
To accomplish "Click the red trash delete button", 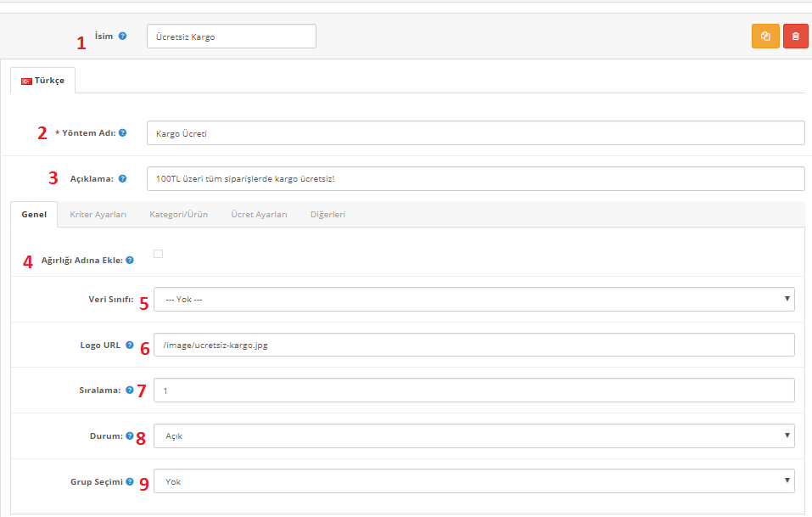I will (x=796, y=37).
